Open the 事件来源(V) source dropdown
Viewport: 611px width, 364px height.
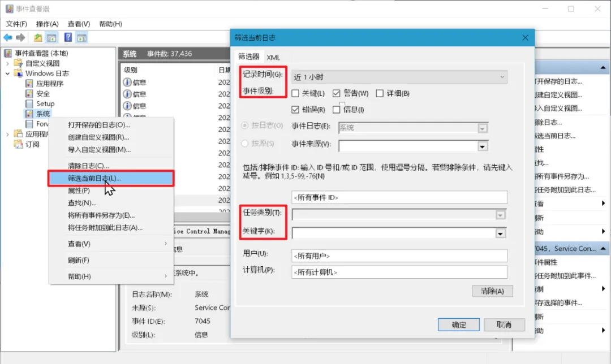click(x=483, y=146)
